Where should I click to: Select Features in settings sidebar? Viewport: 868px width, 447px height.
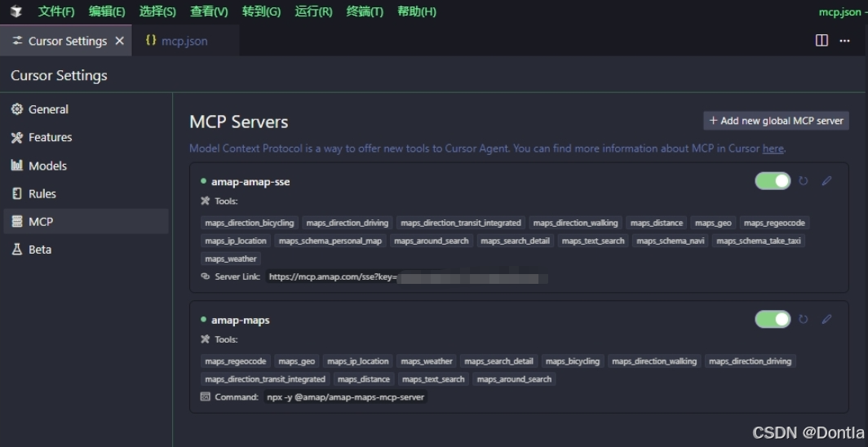coord(86,137)
